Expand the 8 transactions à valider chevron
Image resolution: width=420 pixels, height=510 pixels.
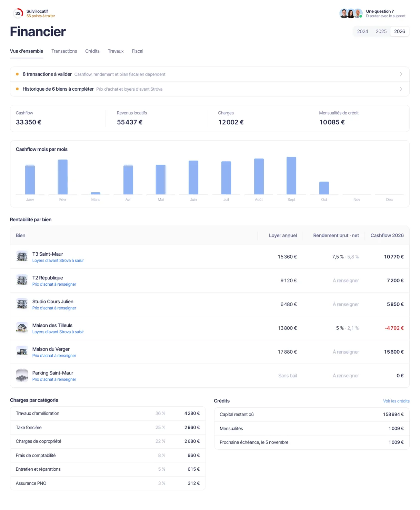(x=401, y=74)
